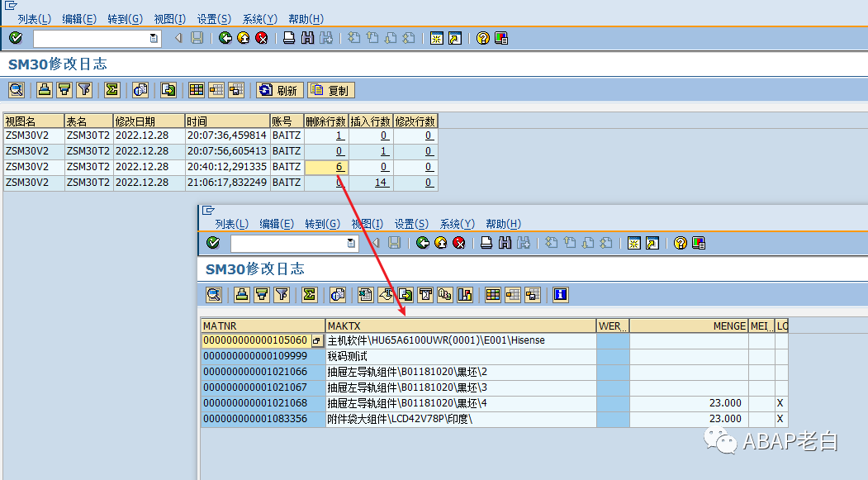Viewport: 868px width, 480px height.
Task: Click green checkmark Enter icon in top window
Action: pos(16,38)
